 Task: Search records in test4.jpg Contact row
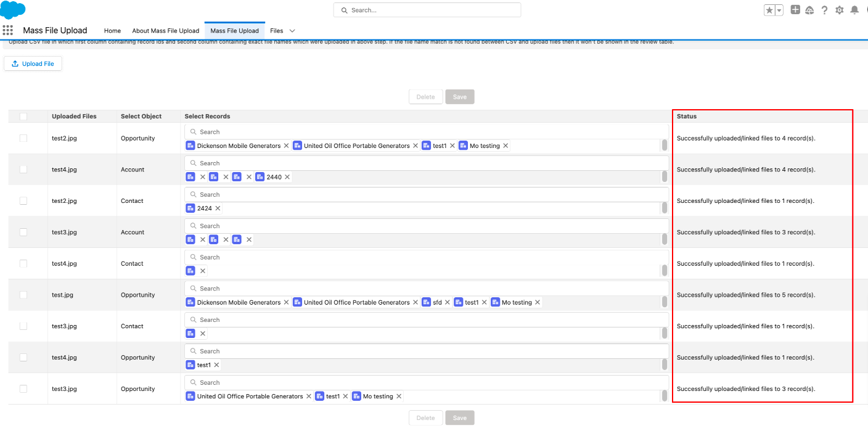click(x=427, y=257)
